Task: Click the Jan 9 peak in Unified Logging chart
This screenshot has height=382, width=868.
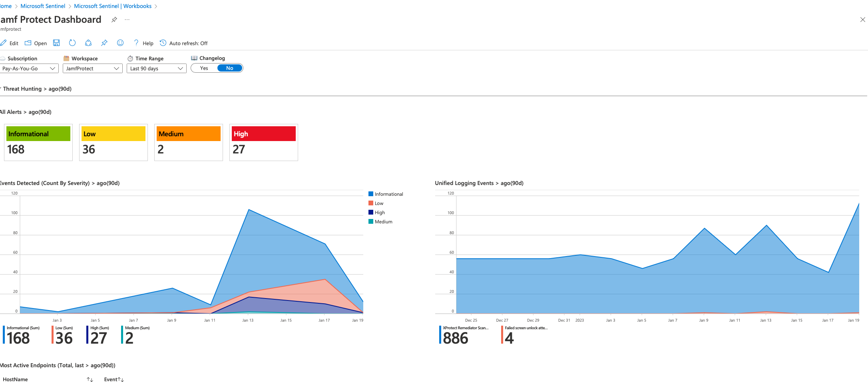Action: [705, 228]
